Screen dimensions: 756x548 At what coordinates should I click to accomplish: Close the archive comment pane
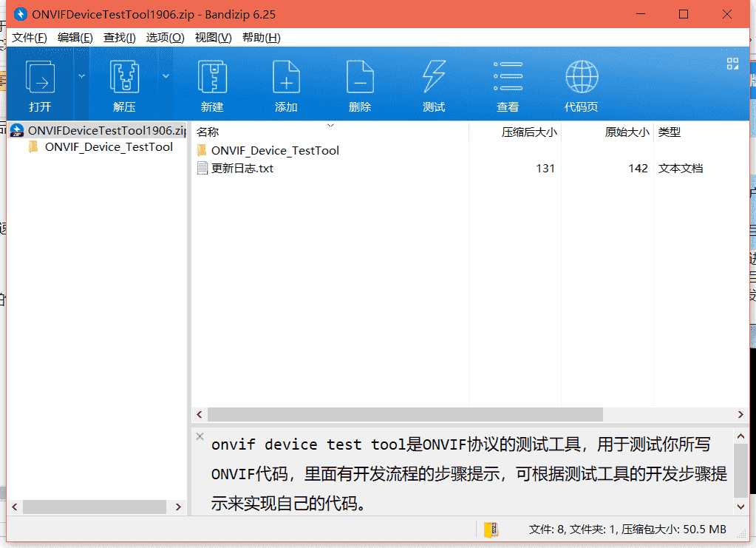pos(200,436)
